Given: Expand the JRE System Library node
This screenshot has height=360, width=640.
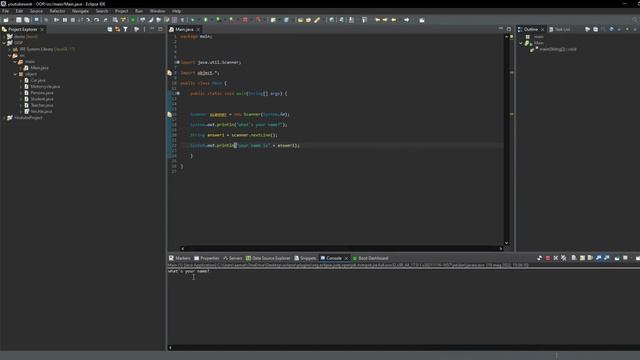Looking at the screenshot, I should click(9, 49).
